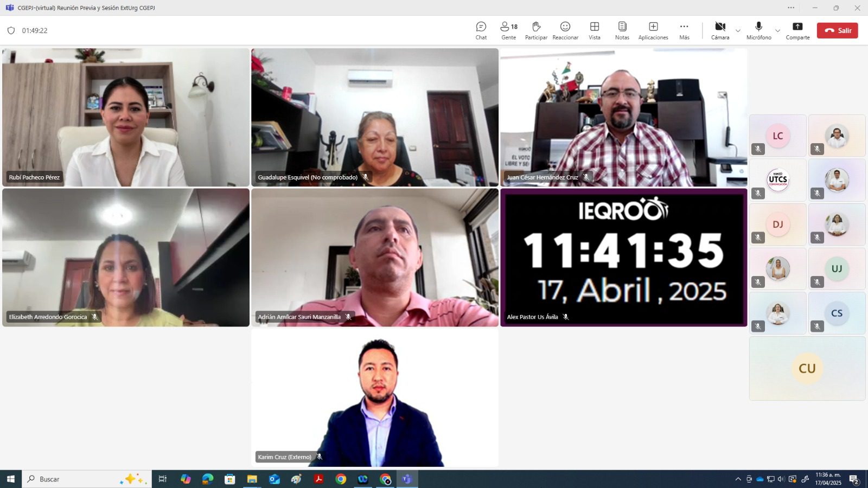Expand the Cámara options arrow

738,31
